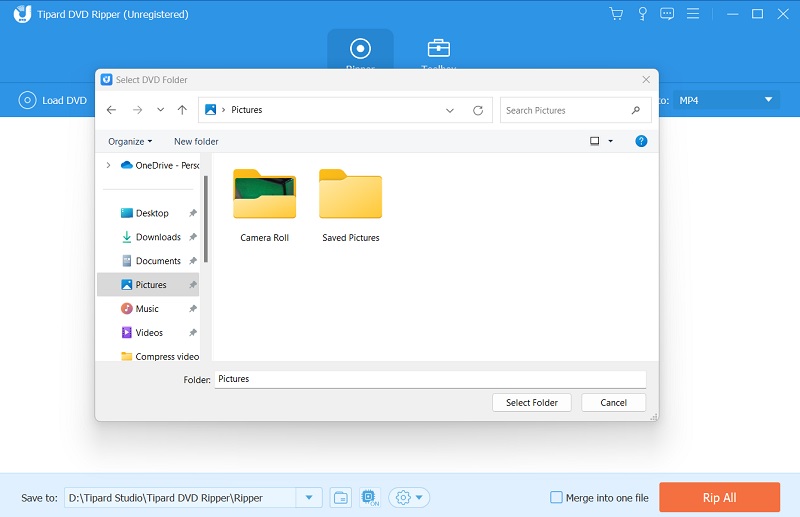This screenshot has width=800, height=517.
Task: Open the MP4 output format dropdown
Action: tap(726, 100)
